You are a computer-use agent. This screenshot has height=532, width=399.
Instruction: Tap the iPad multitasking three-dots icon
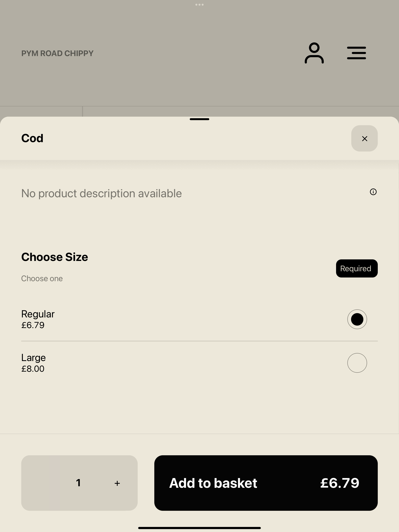pyautogui.click(x=199, y=4)
